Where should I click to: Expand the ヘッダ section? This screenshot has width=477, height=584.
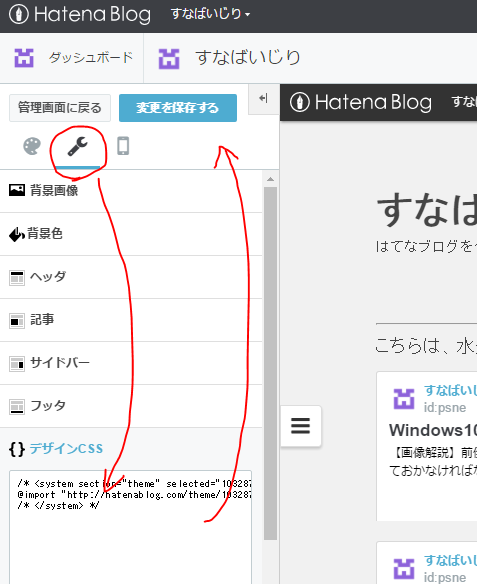click(131, 277)
